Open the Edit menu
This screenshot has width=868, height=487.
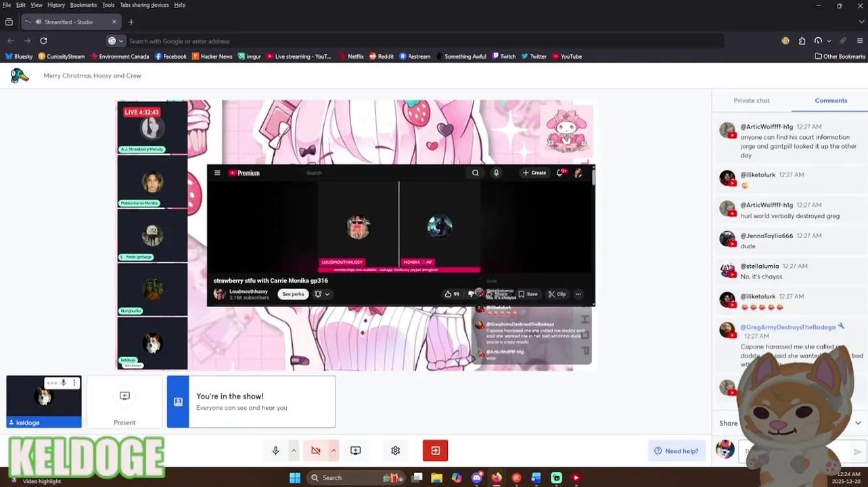pos(21,5)
